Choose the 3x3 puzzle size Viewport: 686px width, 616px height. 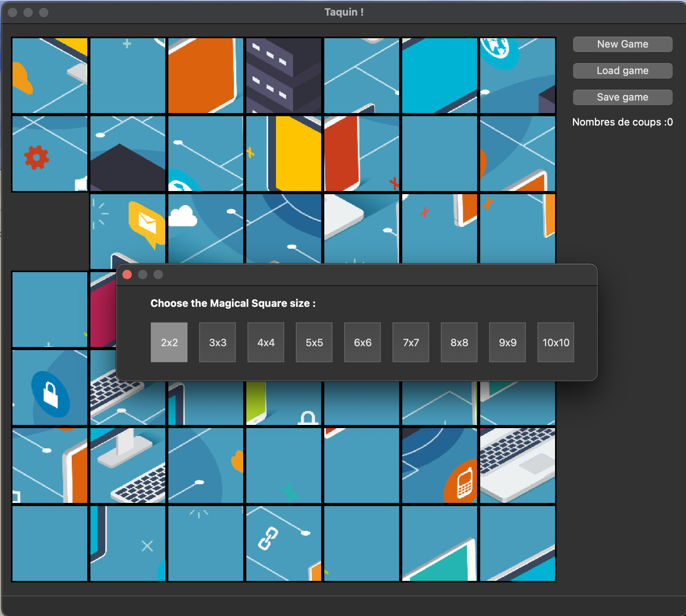[217, 342]
